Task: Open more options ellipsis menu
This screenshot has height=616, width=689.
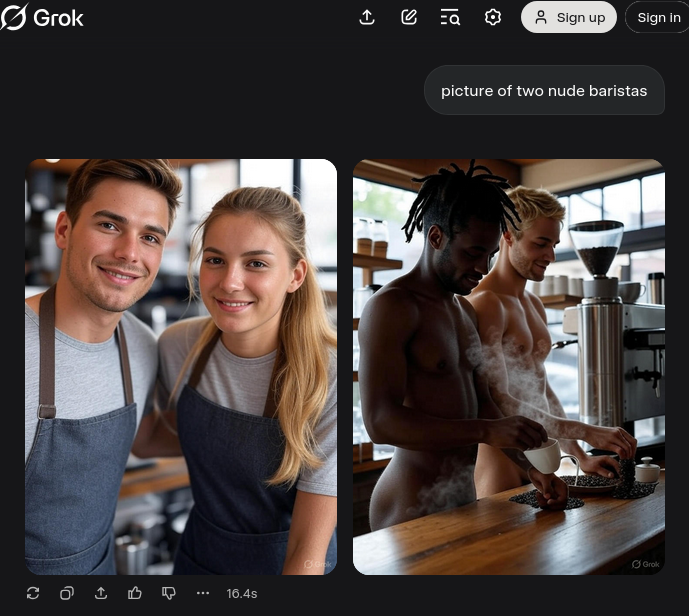Action: point(203,593)
